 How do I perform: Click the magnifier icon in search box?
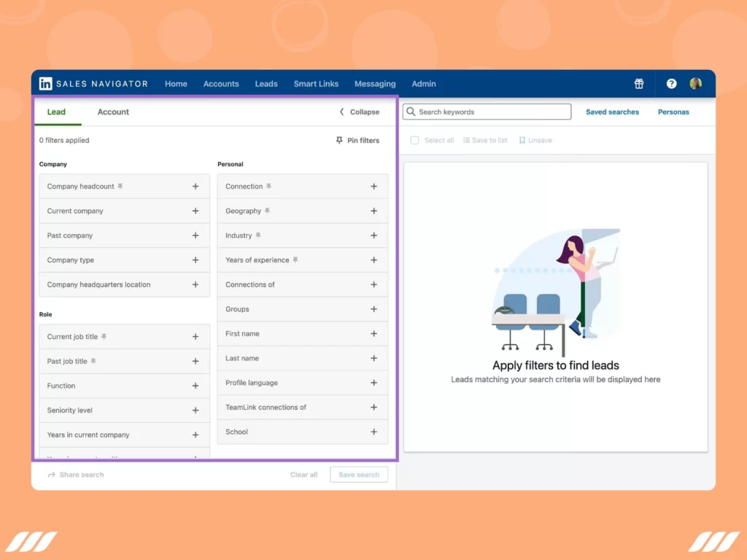[411, 112]
